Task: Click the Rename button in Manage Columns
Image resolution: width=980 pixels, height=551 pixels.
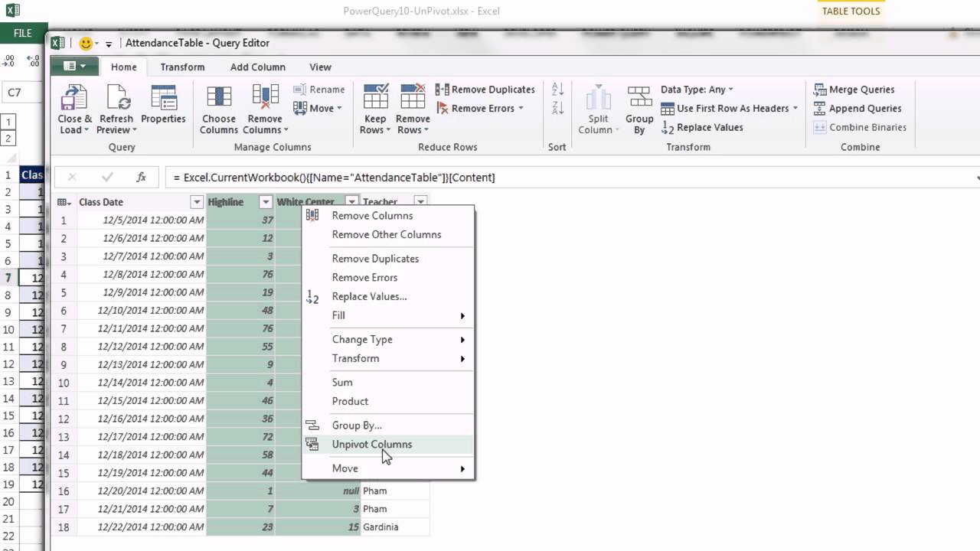Action: click(319, 90)
